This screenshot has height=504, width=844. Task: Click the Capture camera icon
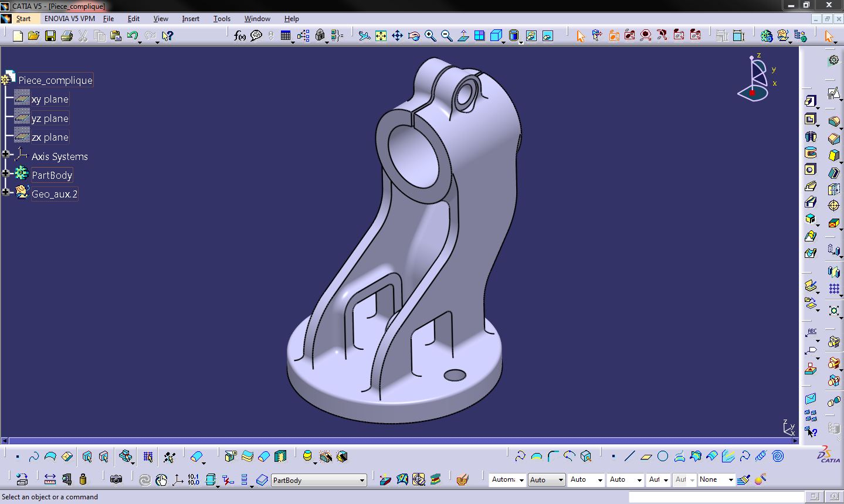pyautogui.click(x=116, y=479)
